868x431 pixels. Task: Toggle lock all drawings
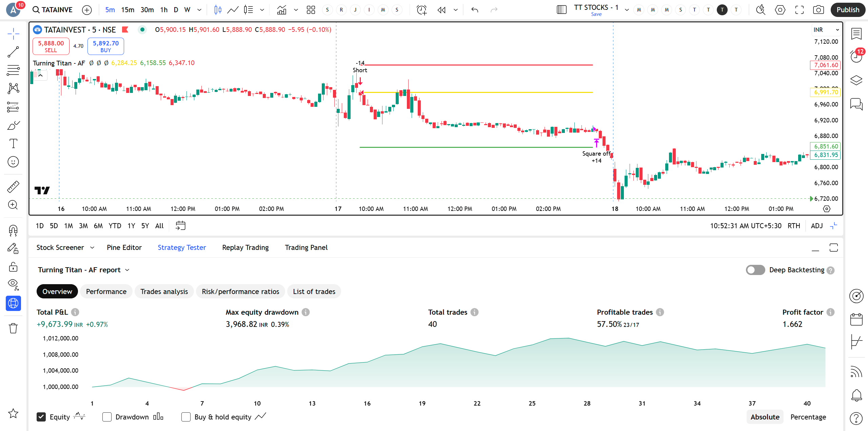[x=13, y=267]
